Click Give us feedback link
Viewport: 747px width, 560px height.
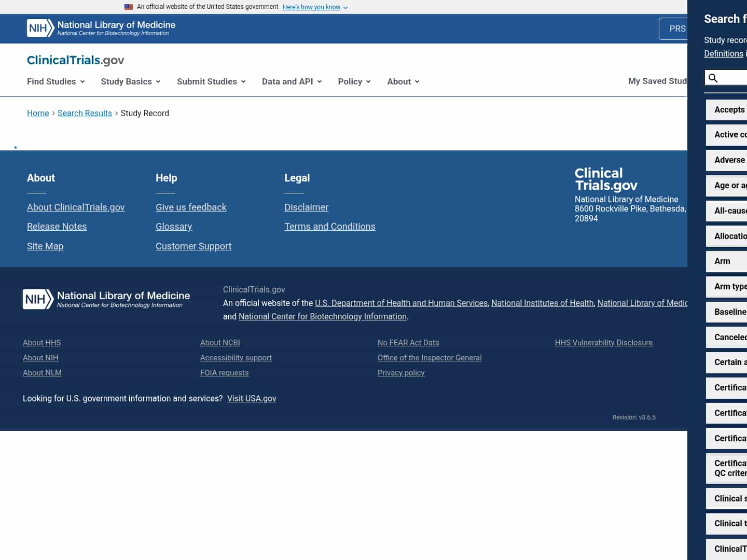coord(191,207)
